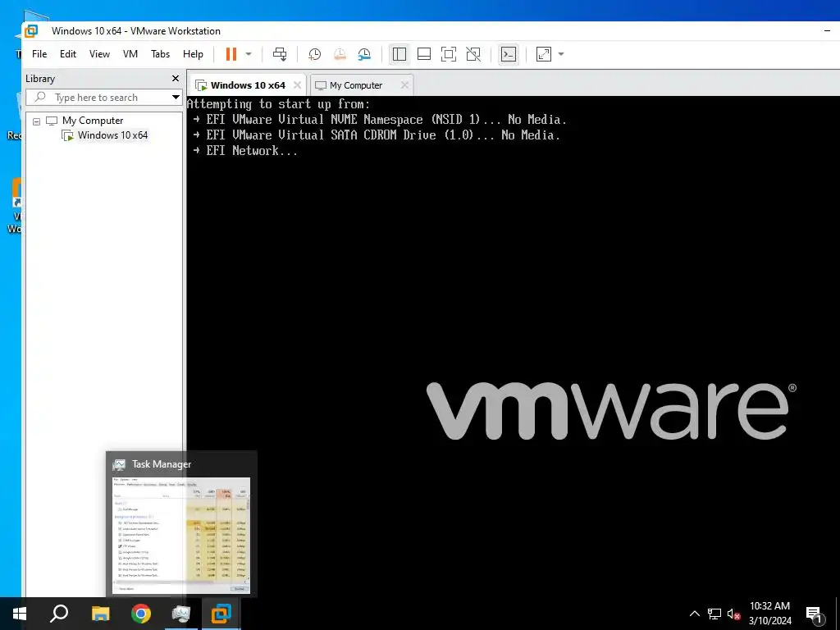Click the search magnifier icon in Library
Viewport: 840px width, 630px height.
pos(40,97)
